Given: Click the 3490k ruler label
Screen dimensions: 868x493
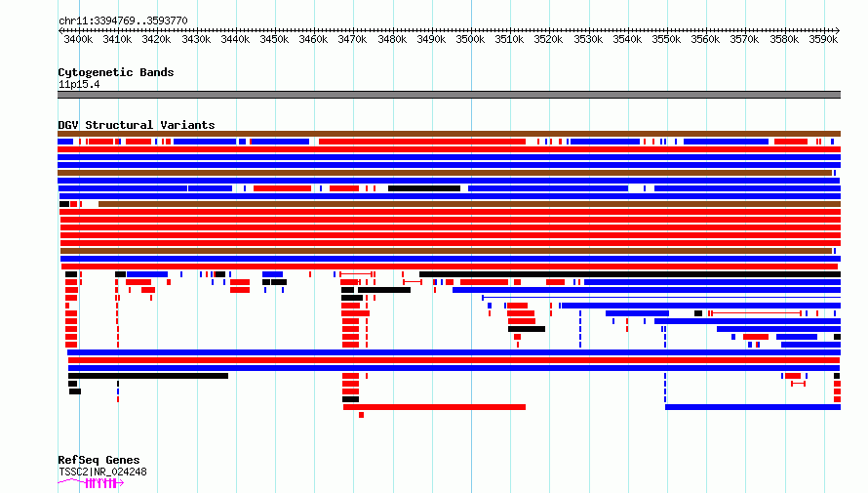Looking at the screenshot, I should 431,39.
